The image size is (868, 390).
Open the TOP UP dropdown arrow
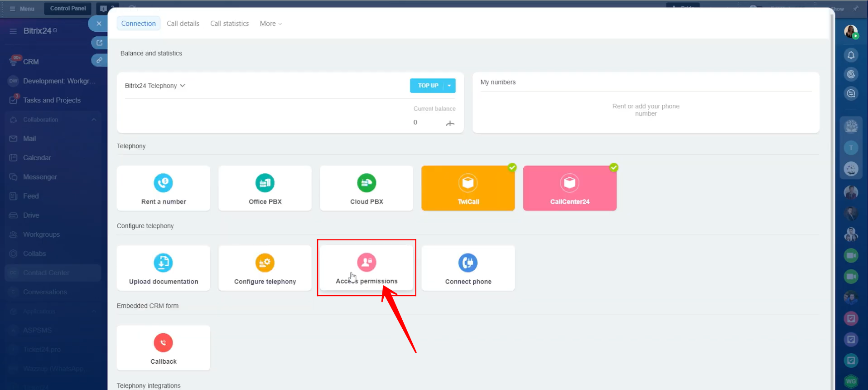pos(449,86)
